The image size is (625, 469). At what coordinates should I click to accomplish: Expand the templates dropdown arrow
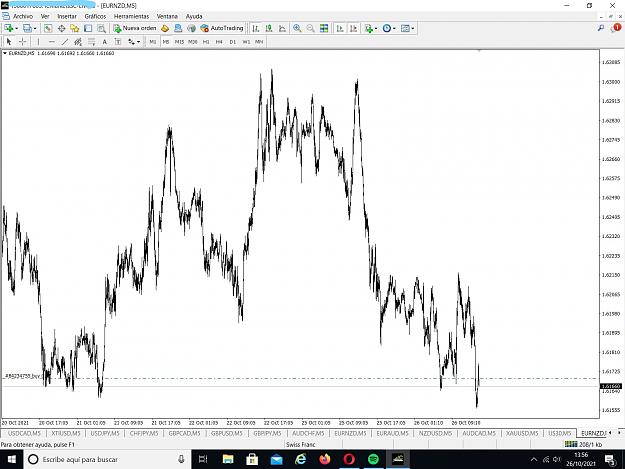pos(413,29)
